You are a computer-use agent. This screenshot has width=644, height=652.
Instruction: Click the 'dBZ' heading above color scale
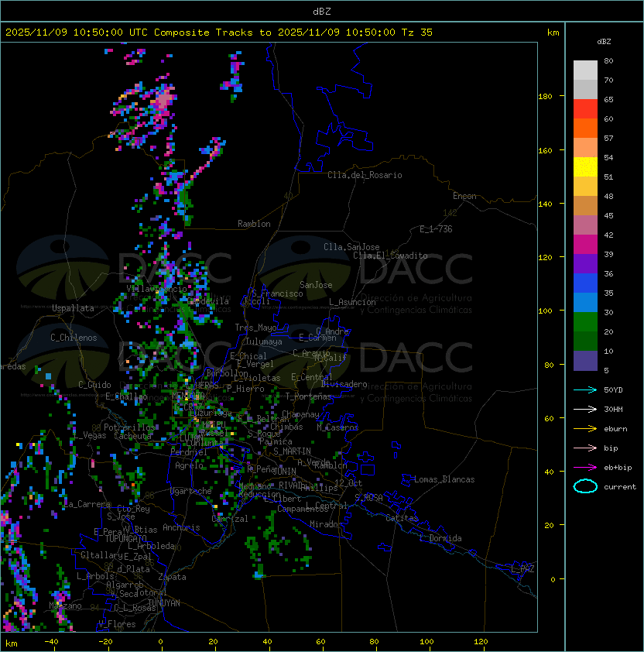(604, 42)
